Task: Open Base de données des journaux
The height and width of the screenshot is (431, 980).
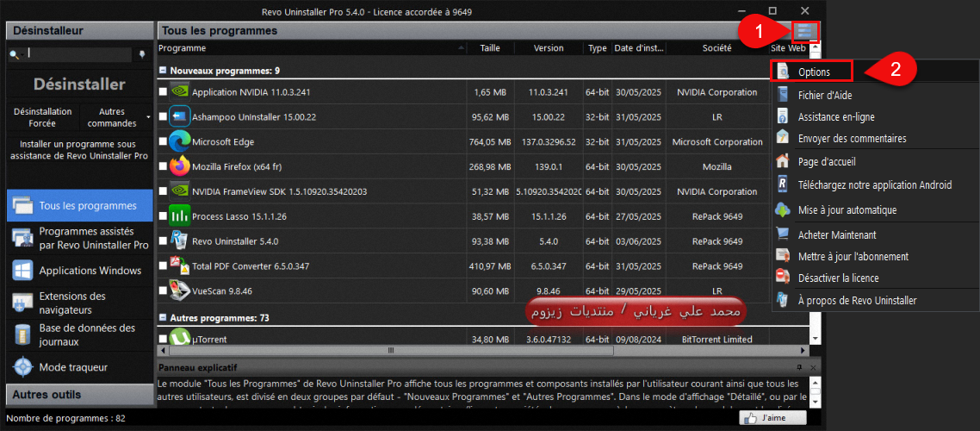Action: click(79, 334)
